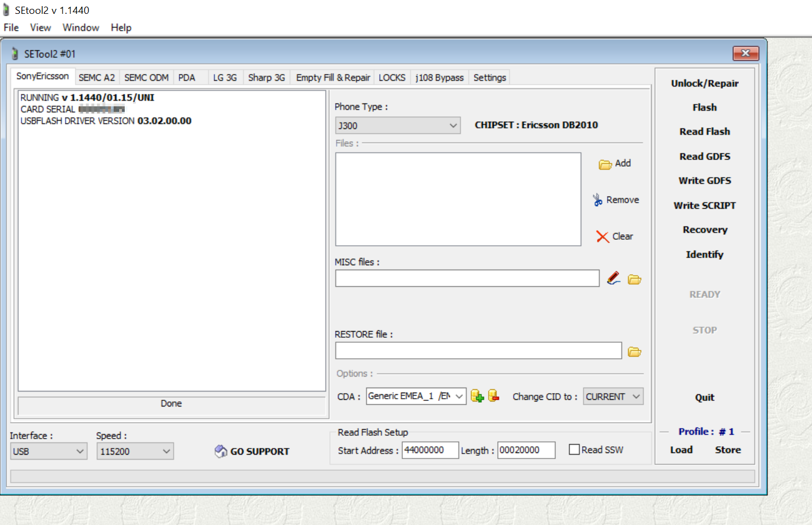This screenshot has width=812, height=525.
Task: Click the Done status bar under the log
Action: 171,405
